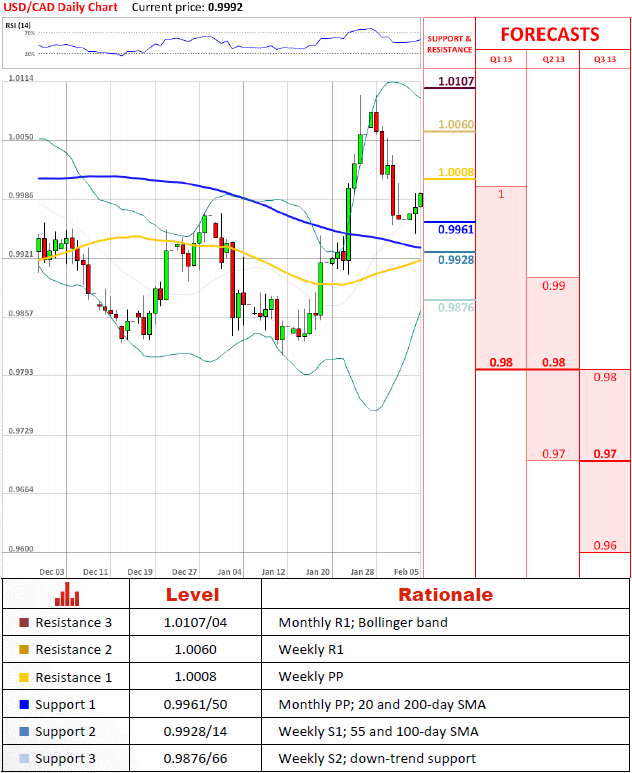Viewport: 632px width, 773px height.
Task: Click the 0.9600 price axis label
Action: (x=21, y=549)
